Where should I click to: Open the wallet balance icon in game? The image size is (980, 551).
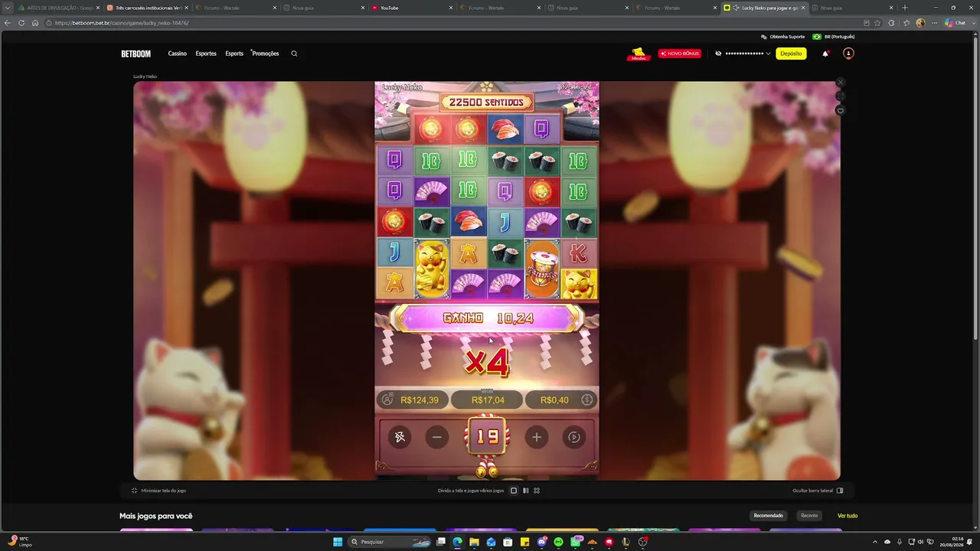[387, 399]
